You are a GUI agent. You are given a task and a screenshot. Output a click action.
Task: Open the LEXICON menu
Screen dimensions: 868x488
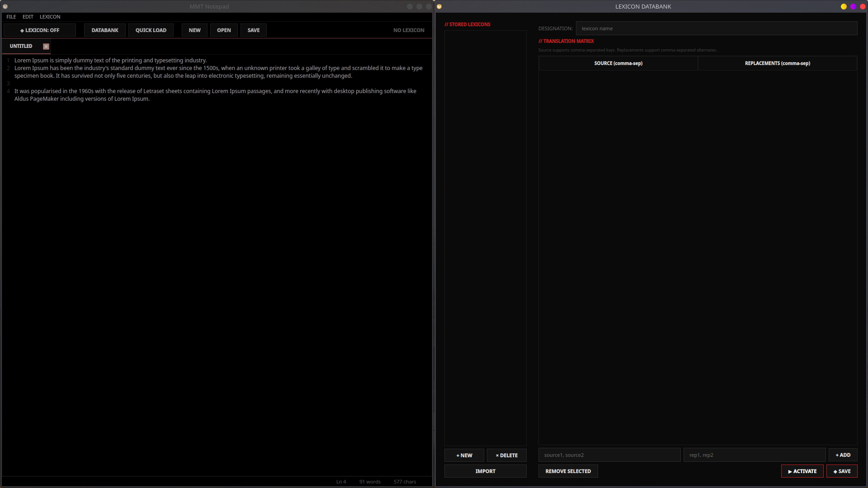(50, 17)
